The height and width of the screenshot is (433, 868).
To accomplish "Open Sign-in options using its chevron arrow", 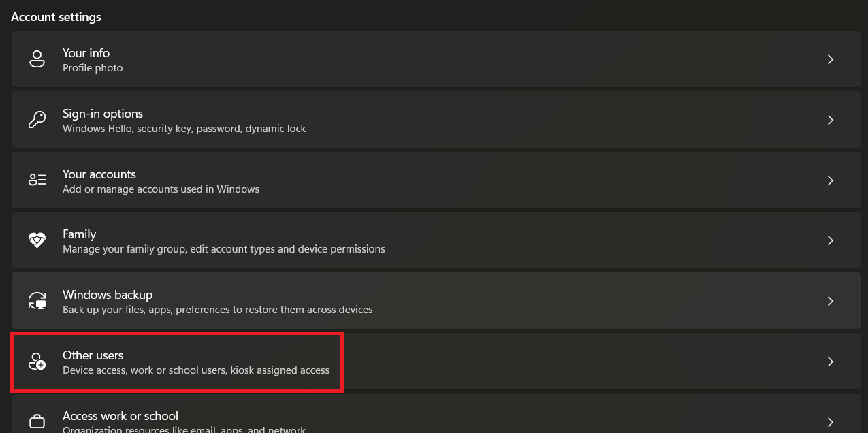I will 830,120.
